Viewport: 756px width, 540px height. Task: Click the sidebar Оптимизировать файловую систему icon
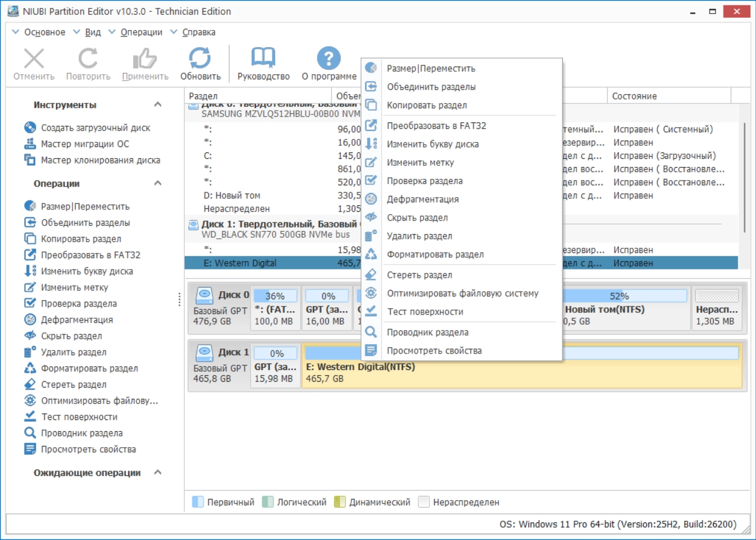coord(30,401)
